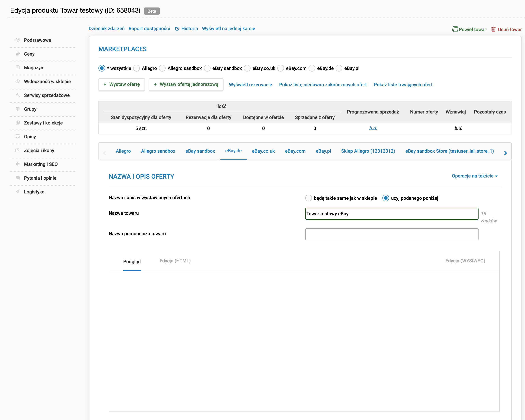Open the Operacje na tekście dropdown
This screenshot has width=525, height=420.
coord(475,176)
